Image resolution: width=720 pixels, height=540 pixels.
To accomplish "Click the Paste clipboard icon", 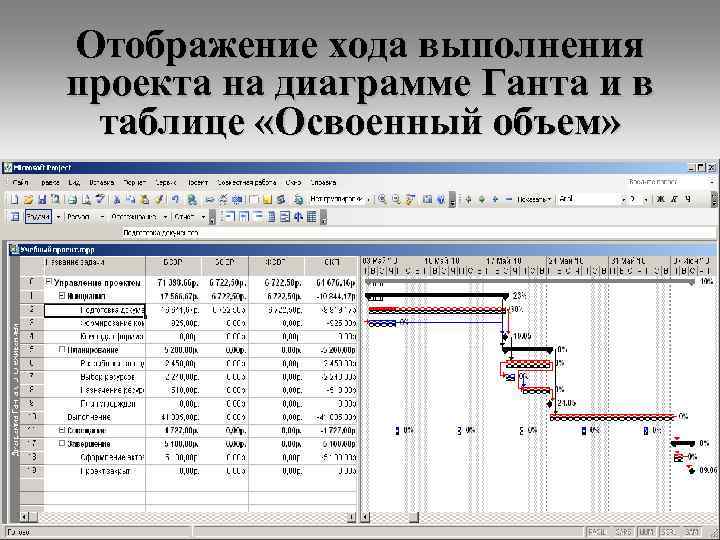I will click(x=144, y=199).
